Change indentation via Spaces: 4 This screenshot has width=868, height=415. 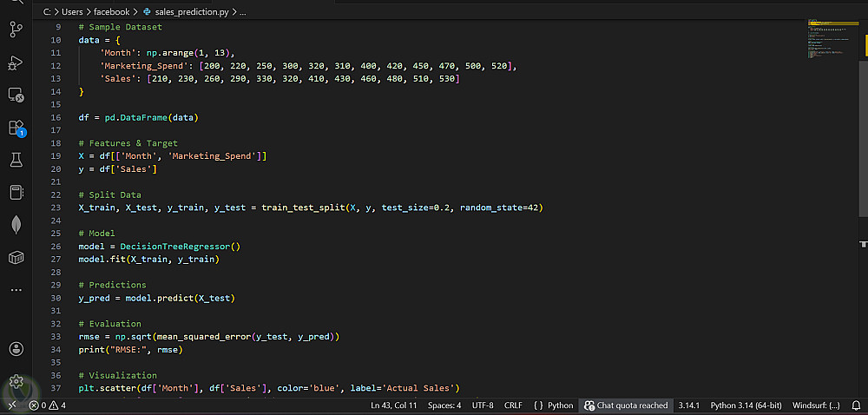coord(444,405)
